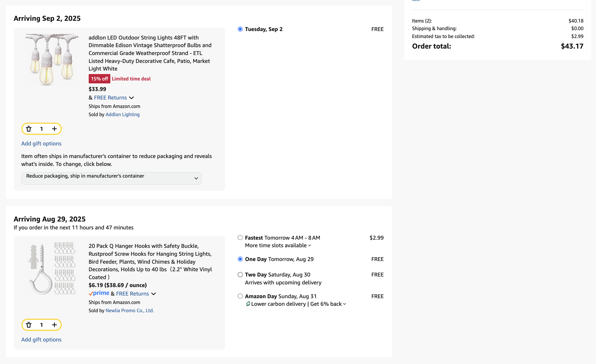
Task: Delete Q Hanger Hooks item with trash icon
Action: [x=29, y=325]
